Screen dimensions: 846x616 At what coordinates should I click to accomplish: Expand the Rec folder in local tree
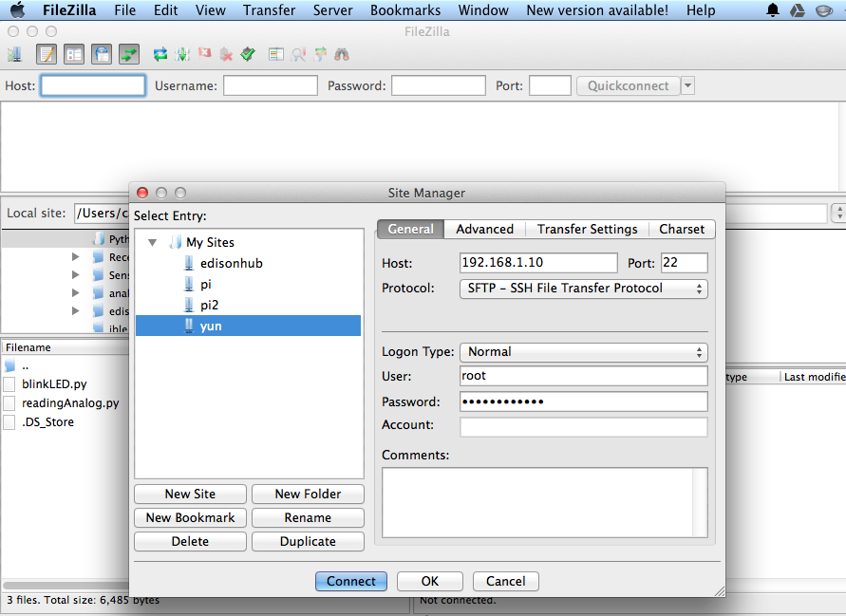click(x=76, y=257)
